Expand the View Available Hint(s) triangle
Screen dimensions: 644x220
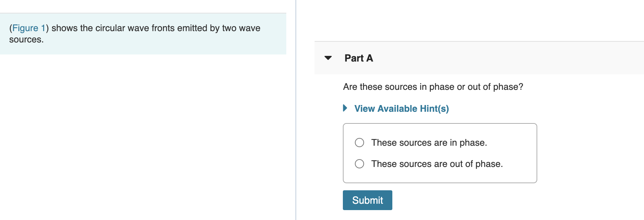tap(345, 108)
